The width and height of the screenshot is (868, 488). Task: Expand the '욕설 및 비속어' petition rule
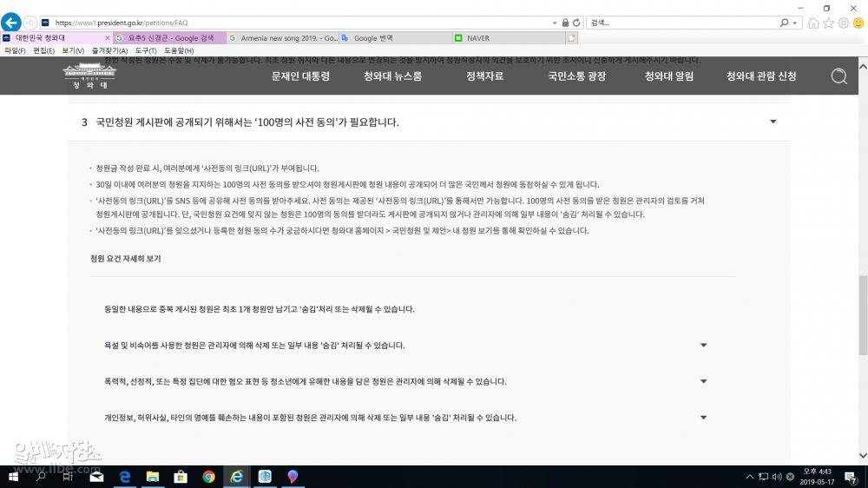703,346
